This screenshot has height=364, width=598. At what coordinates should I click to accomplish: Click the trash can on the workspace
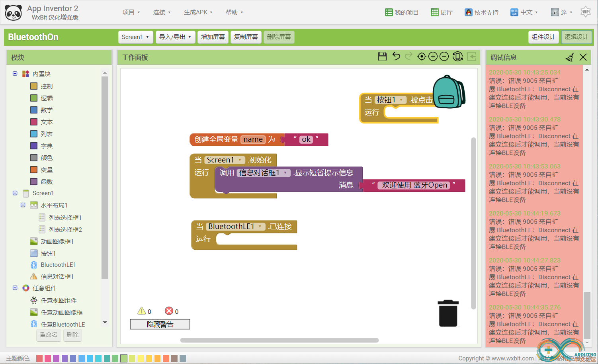pos(448,313)
